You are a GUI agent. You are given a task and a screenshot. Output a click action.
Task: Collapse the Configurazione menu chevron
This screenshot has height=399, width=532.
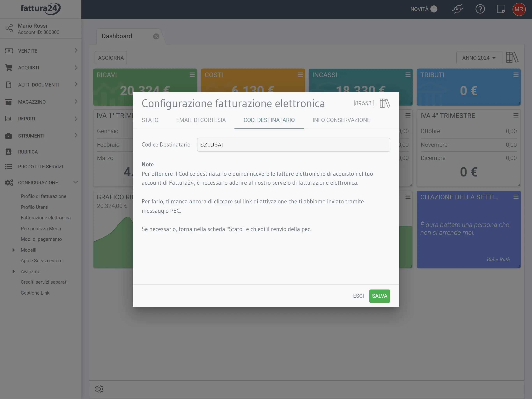tap(76, 182)
